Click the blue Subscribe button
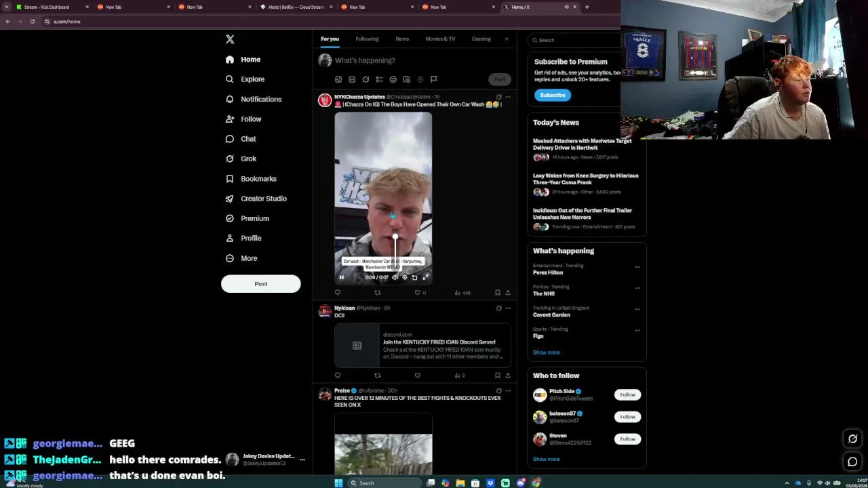 (x=553, y=95)
